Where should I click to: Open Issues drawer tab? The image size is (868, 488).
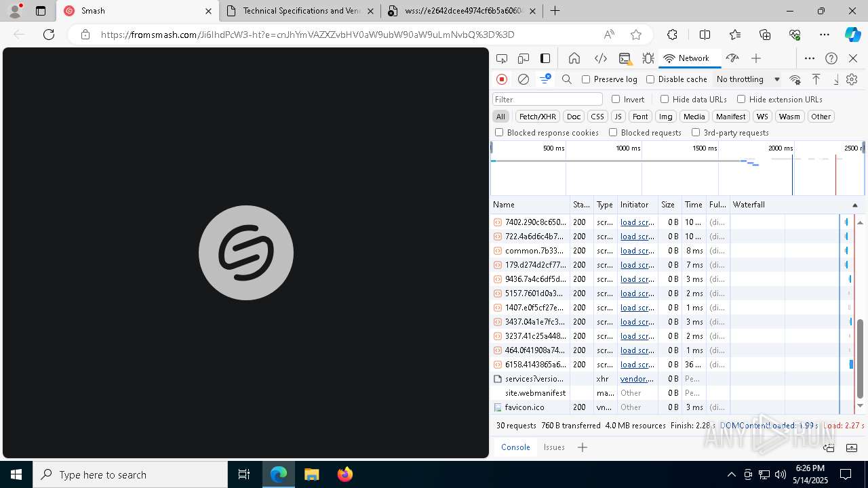[554, 447]
